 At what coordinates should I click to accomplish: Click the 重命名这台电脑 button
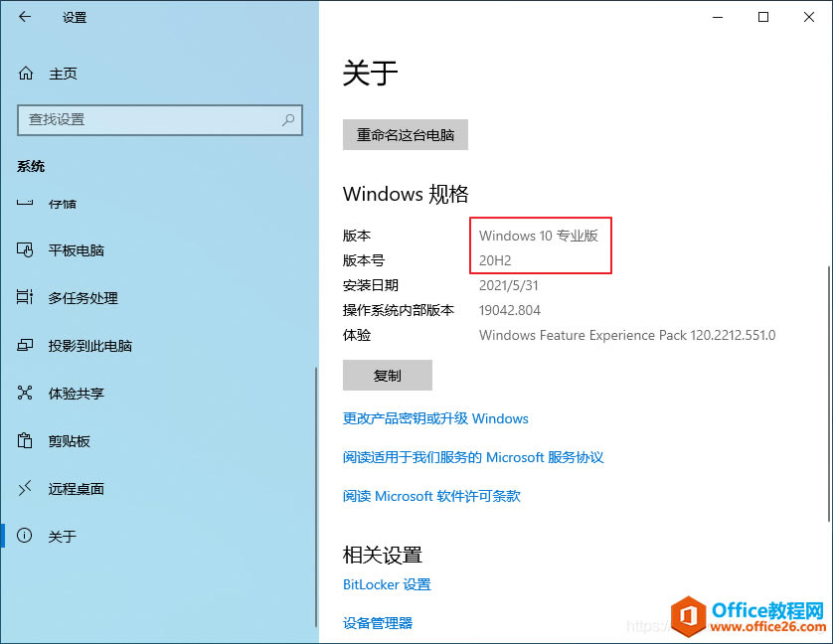coord(405,135)
